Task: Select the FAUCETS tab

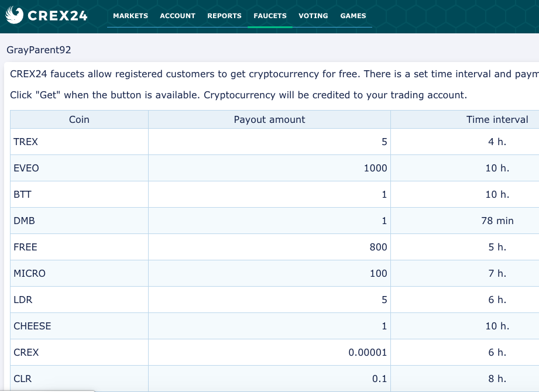Action: click(270, 16)
